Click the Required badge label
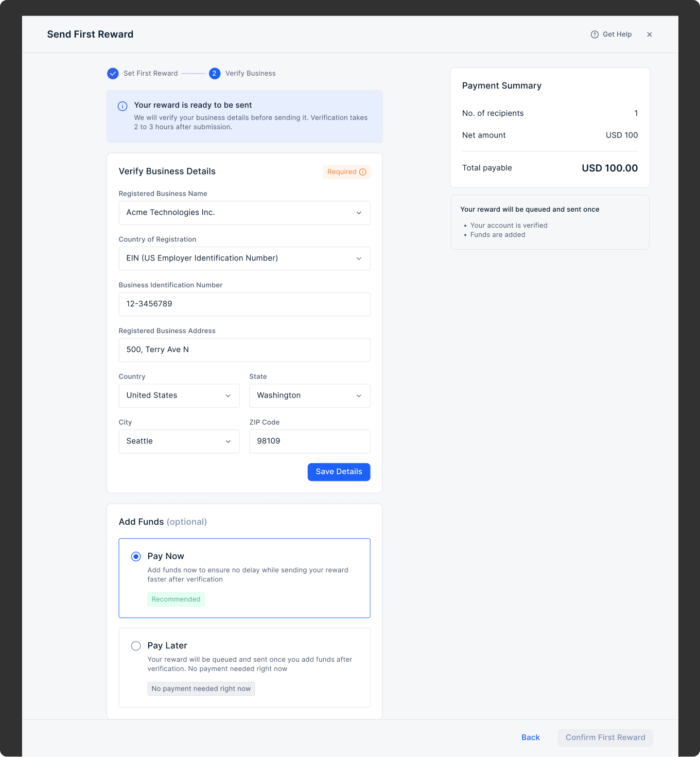This screenshot has width=700, height=757. click(342, 172)
